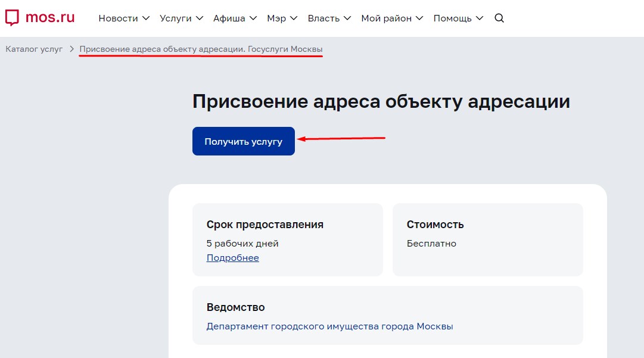Image resolution: width=644 pixels, height=358 pixels.
Task: Open the search magnifier icon
Action: pyautogui.click(x=499, y=18)
